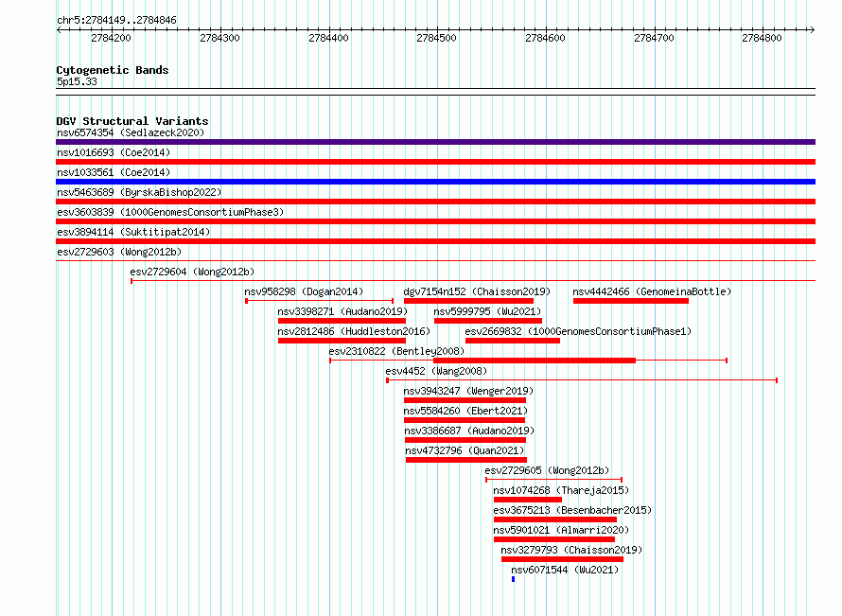Select nsv5463689 (ByrskaBishop2022) label
Viewport: 842px width, 616px height.
pos(139,192)
